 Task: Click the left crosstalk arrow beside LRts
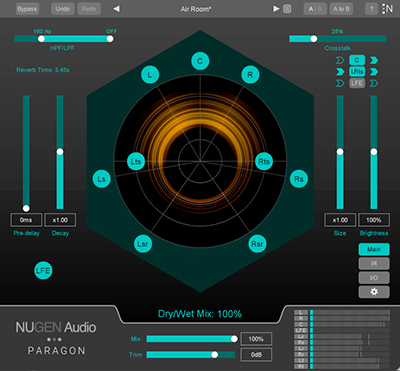340,72
